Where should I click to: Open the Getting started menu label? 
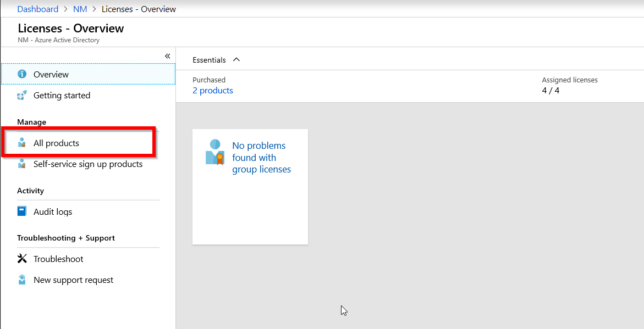click(62, 96)
